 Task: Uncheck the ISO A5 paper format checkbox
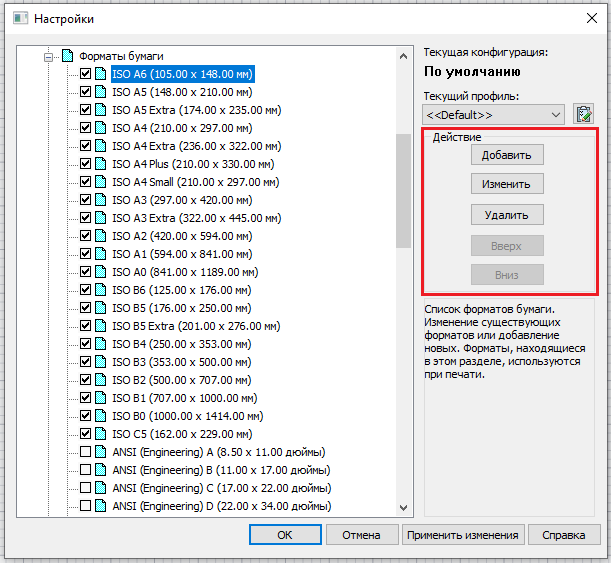tap(85, 92)
